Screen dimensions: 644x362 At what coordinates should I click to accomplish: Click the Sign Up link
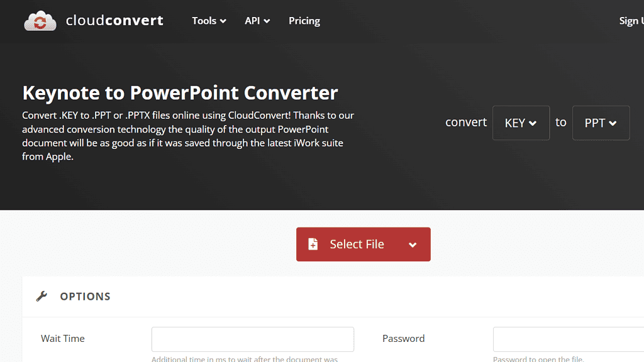pos(631,21)
